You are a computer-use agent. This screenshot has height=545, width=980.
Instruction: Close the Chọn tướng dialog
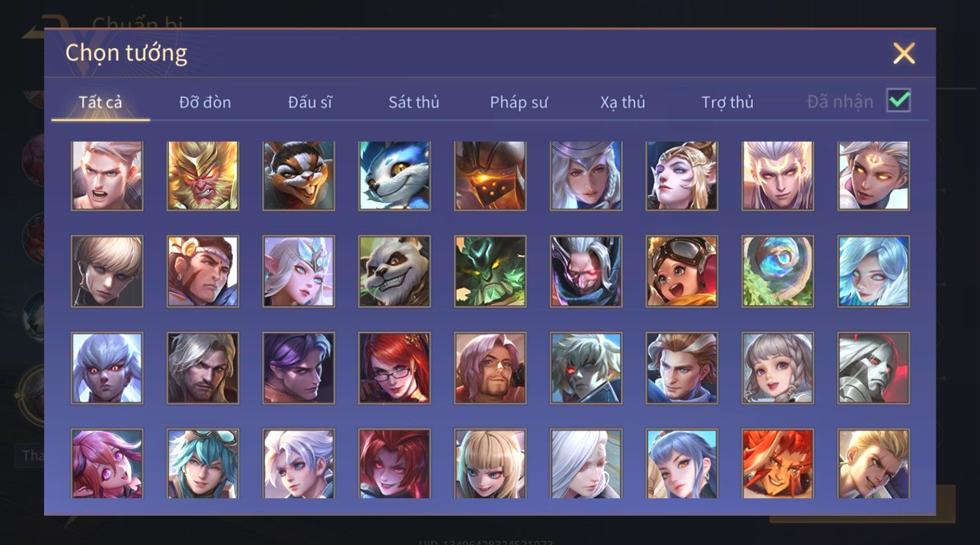[x=904, y=53]
